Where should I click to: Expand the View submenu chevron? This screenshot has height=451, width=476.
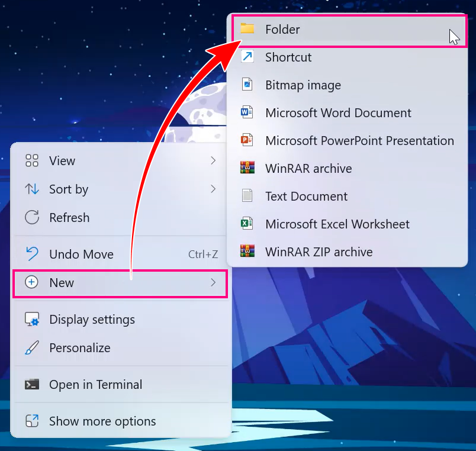[213, 160]
